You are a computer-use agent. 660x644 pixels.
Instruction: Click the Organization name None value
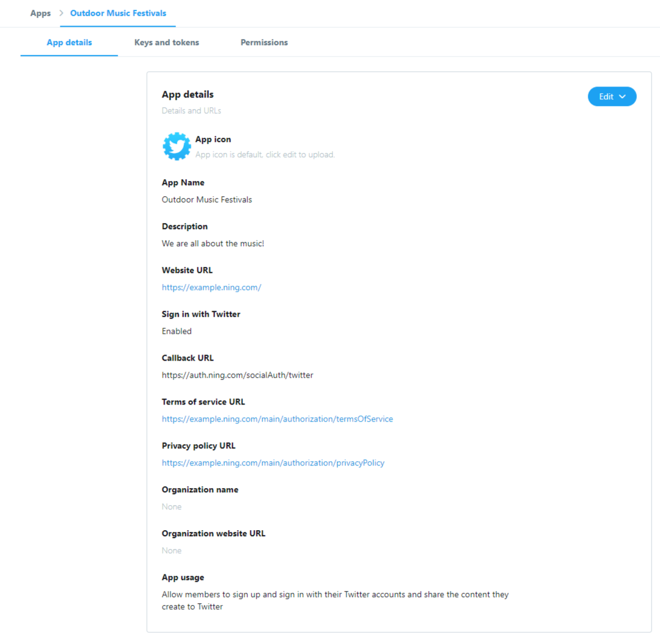coord(172,506)
